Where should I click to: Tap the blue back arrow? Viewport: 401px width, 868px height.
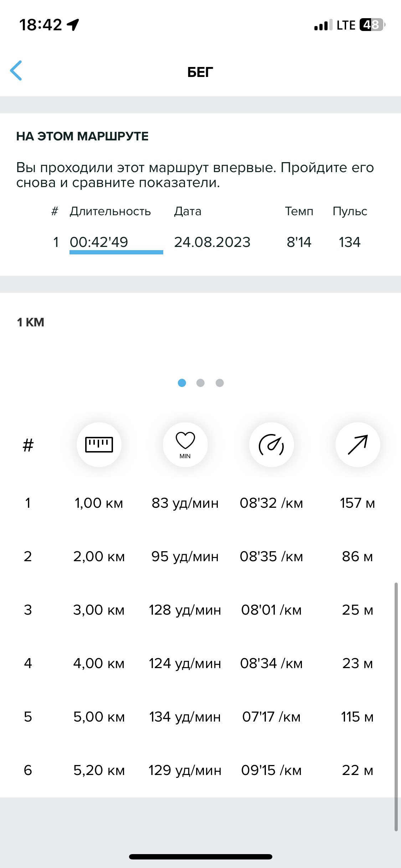click(16, 71)
